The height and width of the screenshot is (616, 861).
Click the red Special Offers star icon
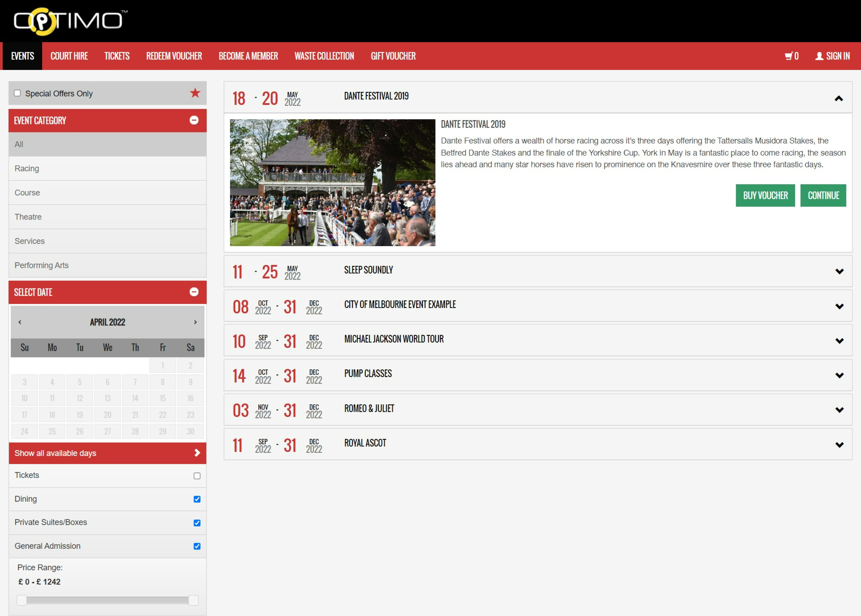tap(195, 93)
